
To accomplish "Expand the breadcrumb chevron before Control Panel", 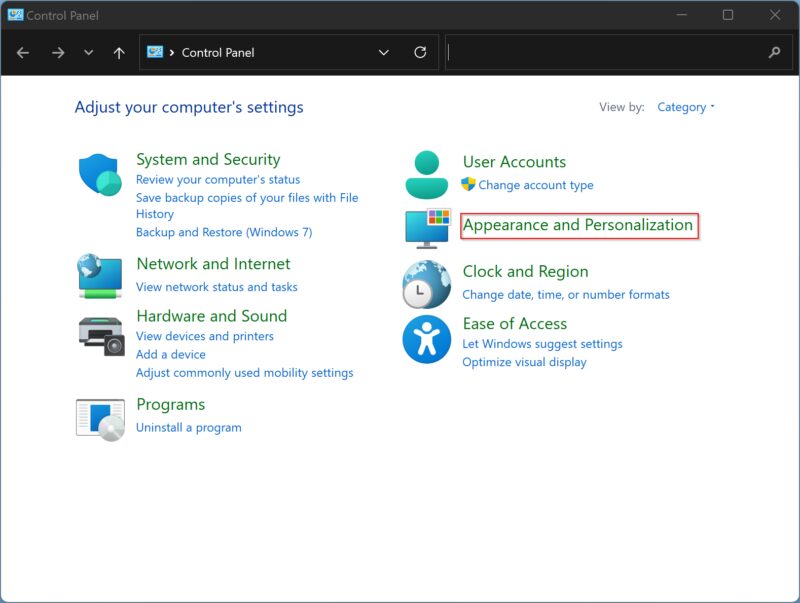I will [x=172, y=53].
